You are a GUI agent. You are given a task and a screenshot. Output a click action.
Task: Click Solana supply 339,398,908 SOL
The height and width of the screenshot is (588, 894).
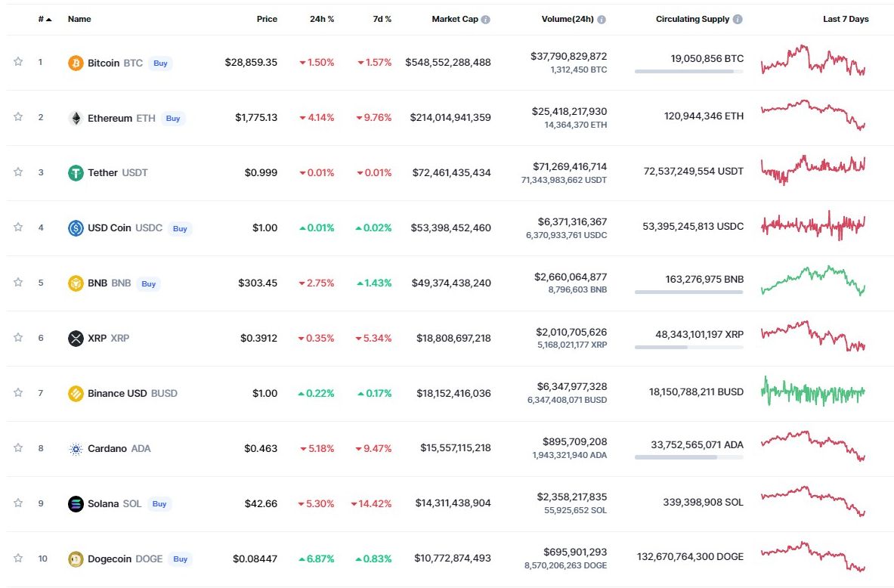tap(703, 503)
